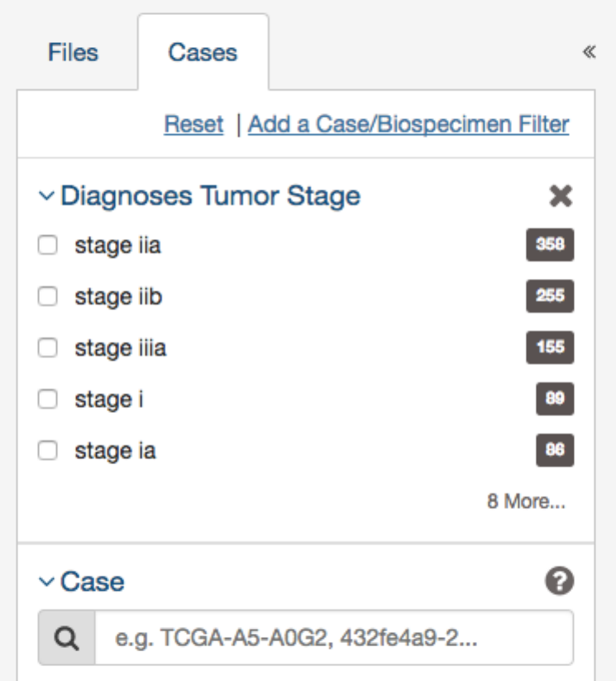Click the Case help question mark icon

(x=561, y=581)
